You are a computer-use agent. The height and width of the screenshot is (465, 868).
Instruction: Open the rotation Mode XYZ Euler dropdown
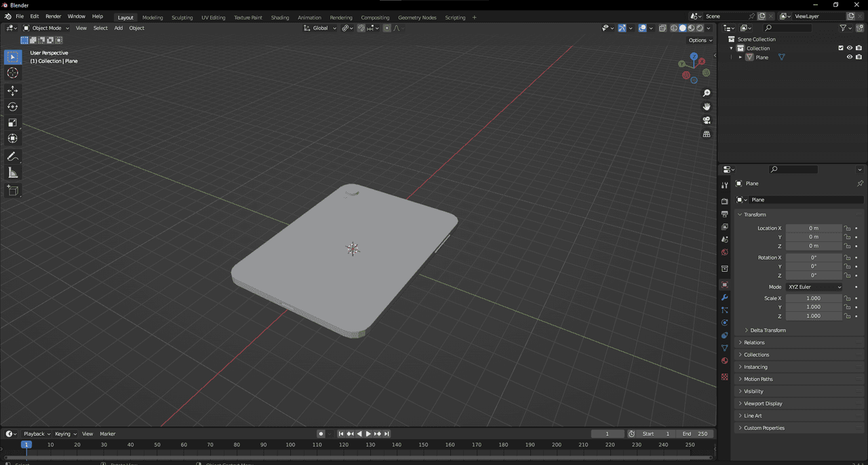point(814,287)
